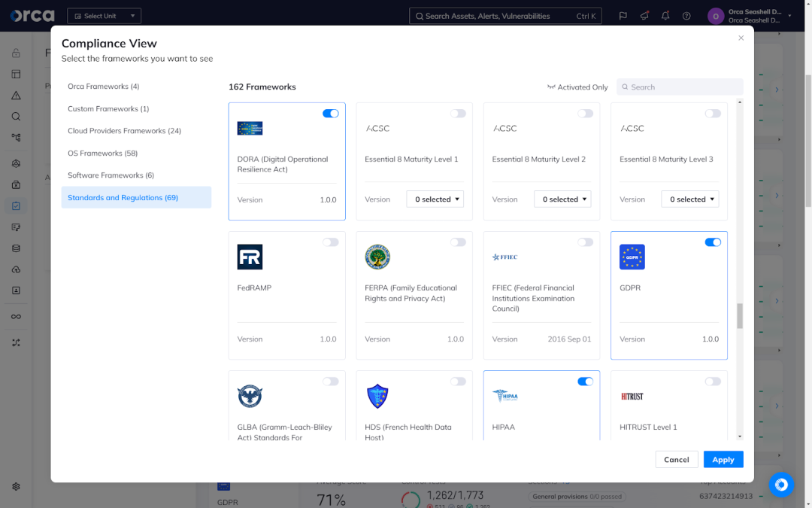Image resolution: width=812 pixels, height=508 pixels.
Task: Open the Select Unit dropdown
Action: (104, 16)
